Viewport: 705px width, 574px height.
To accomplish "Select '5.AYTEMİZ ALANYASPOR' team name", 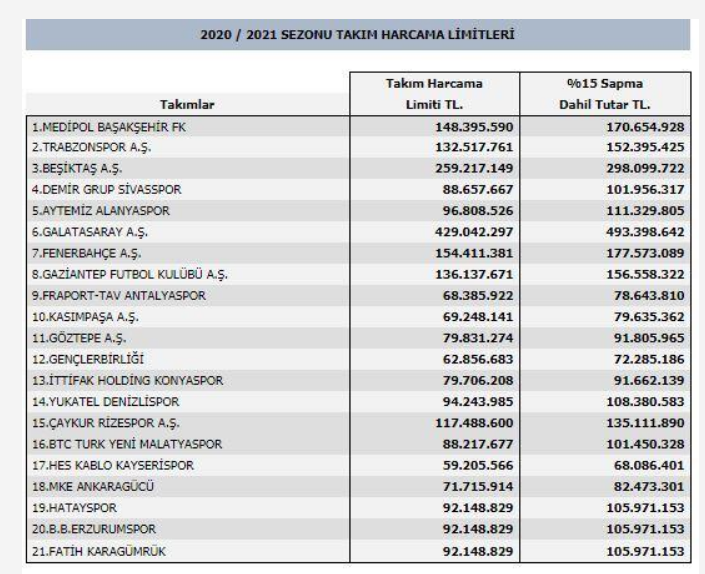I will [101, 211].
